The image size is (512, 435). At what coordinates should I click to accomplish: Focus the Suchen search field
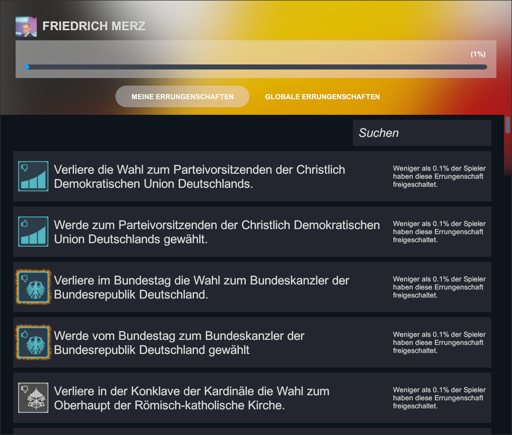click(422, 133)
